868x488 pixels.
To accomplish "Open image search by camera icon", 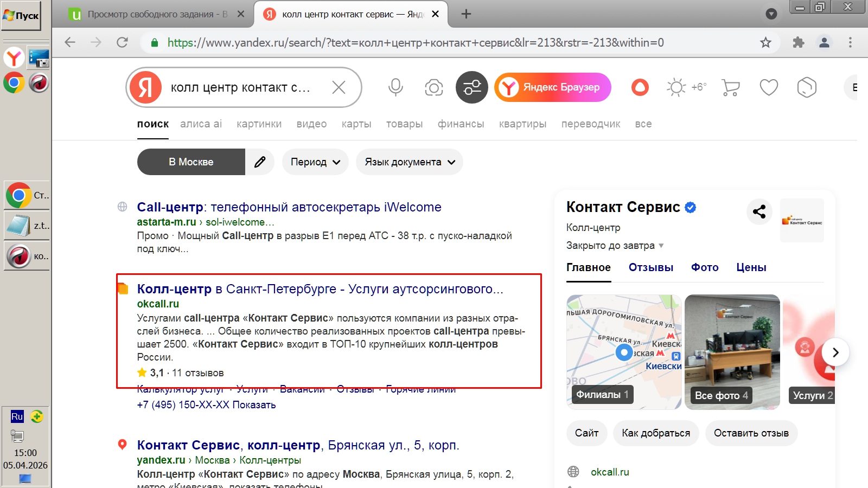I will pyautogui.click(x=433, y=87).
